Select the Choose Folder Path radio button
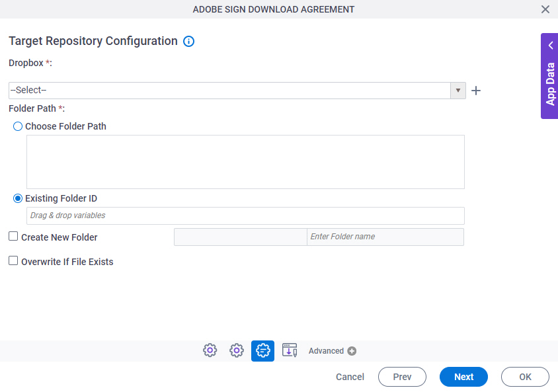 pyautogui.click(x=18, y=126)
